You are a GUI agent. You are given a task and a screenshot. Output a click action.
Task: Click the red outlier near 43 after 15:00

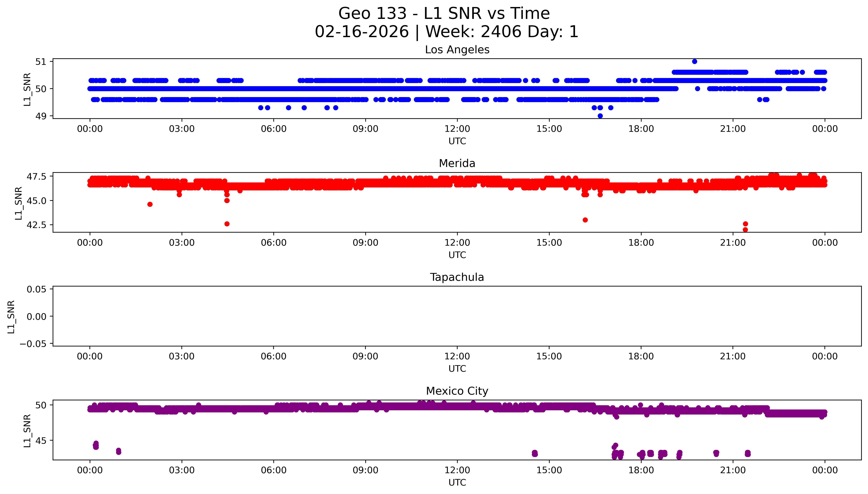tap(585, 220)
